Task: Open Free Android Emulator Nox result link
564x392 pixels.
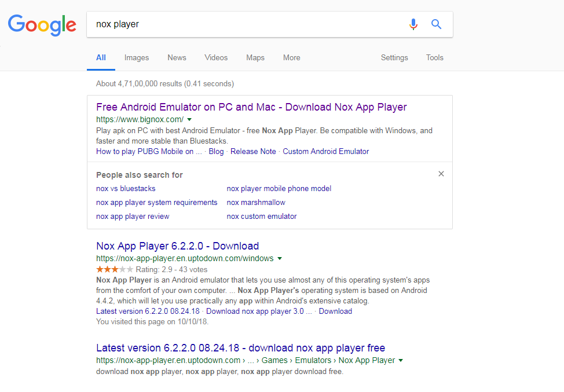Action: coord(251,107)
